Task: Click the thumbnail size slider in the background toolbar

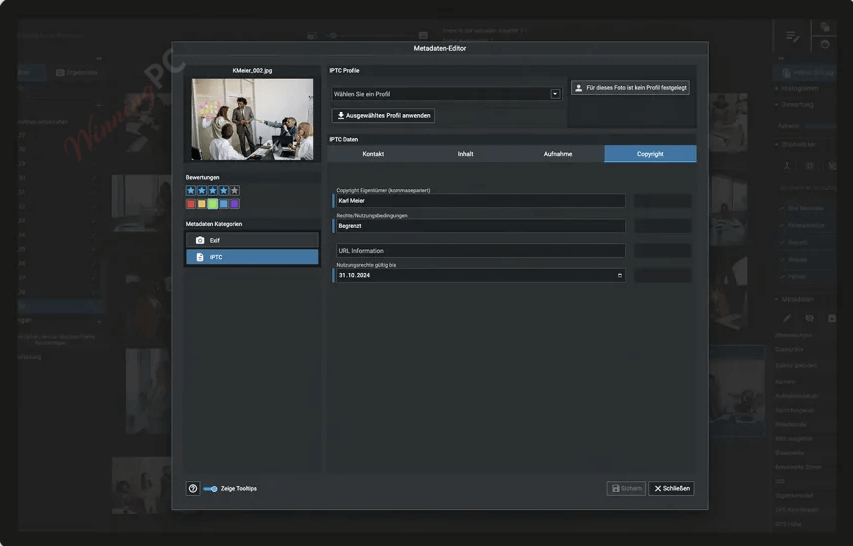Action: pyautogui.click(x=368, y=35)
